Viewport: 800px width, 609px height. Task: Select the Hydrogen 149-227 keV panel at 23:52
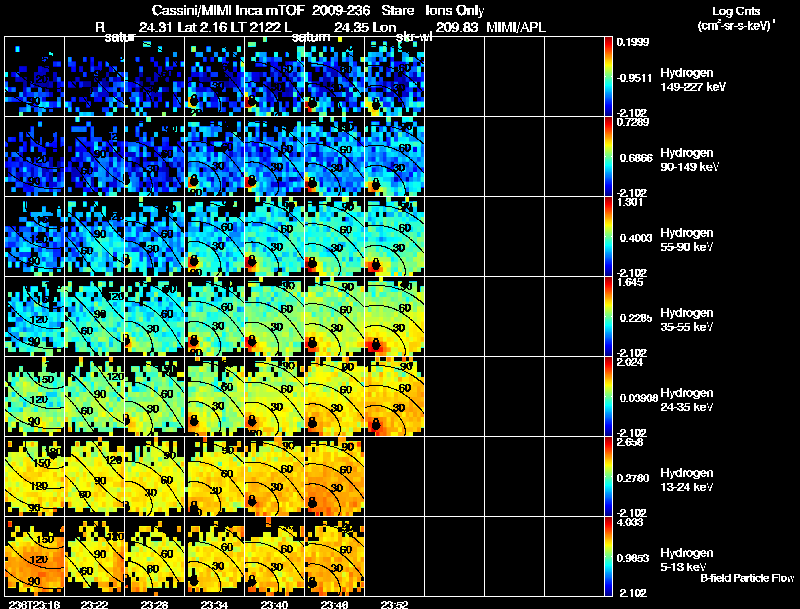click(395, 77)
